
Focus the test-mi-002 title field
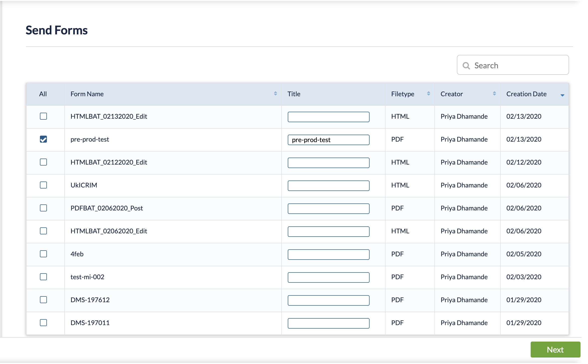[328, 277]
